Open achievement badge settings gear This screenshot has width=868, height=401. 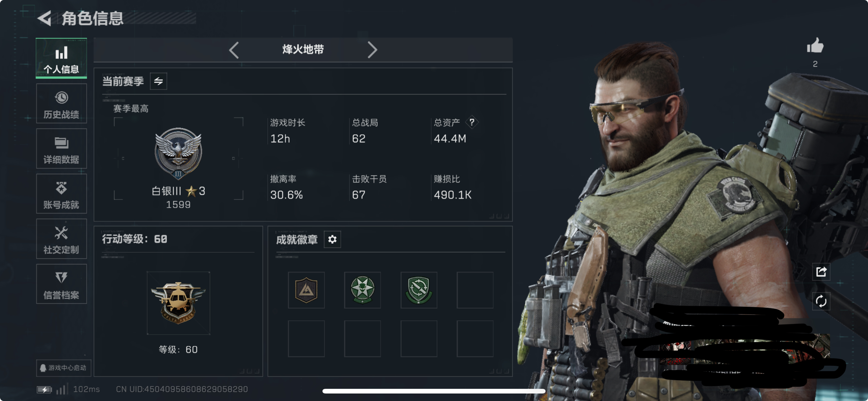(332, 240)
